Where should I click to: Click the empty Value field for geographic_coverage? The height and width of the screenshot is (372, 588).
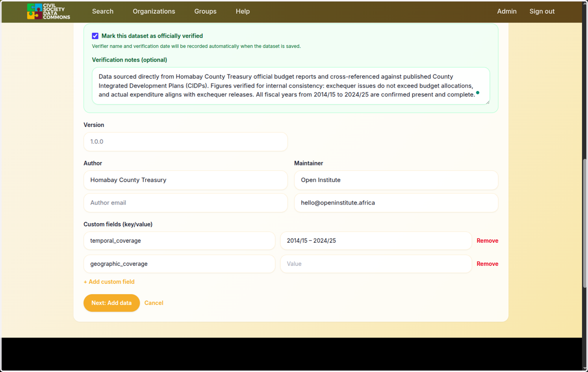coord(376,264)
